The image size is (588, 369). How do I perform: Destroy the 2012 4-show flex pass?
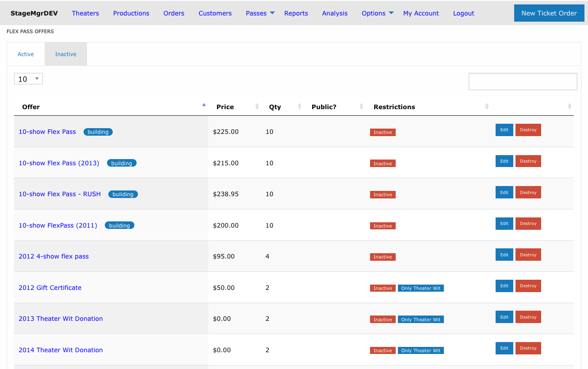(528, 255)
